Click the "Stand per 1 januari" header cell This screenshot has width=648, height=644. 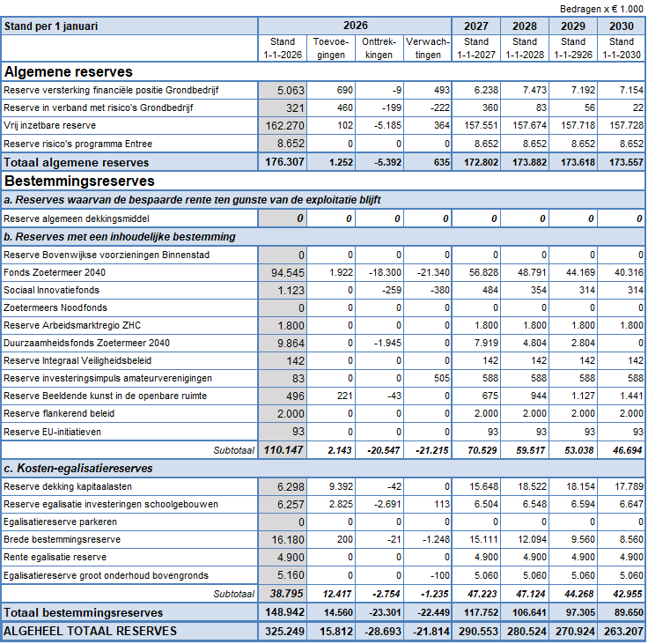click(51, 26)
